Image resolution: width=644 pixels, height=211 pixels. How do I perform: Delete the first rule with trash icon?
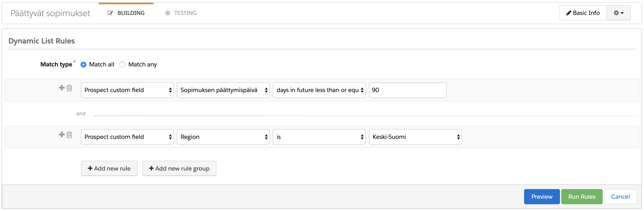pos(69,88)
